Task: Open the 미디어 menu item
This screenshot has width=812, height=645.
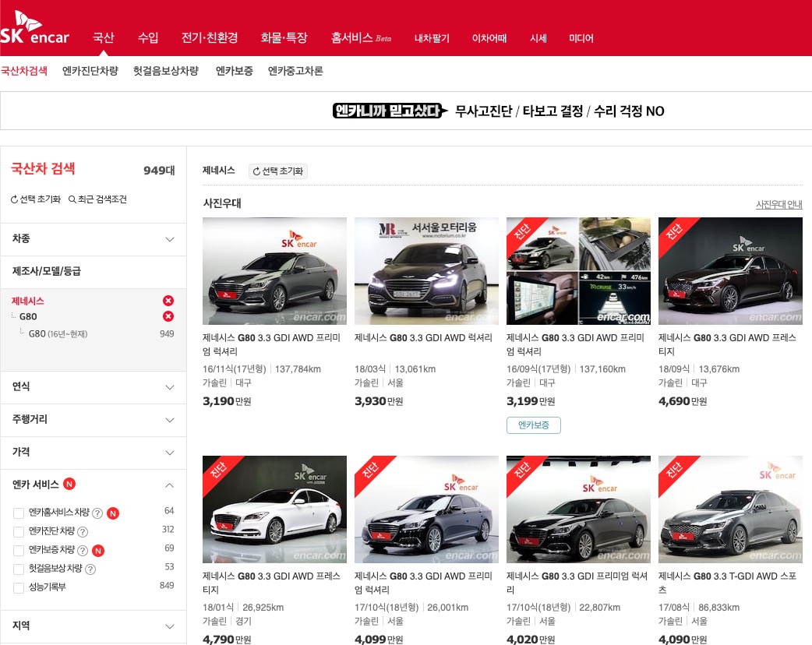Action: coord(581,38)
